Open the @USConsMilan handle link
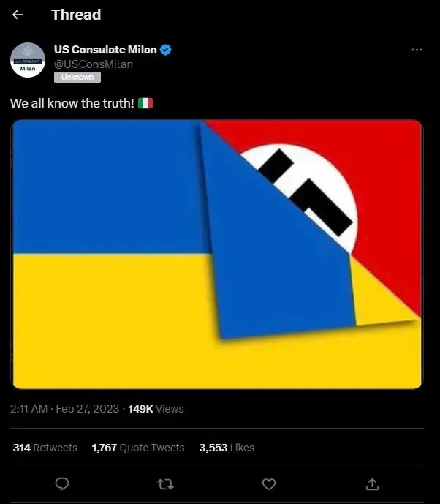 94,64
